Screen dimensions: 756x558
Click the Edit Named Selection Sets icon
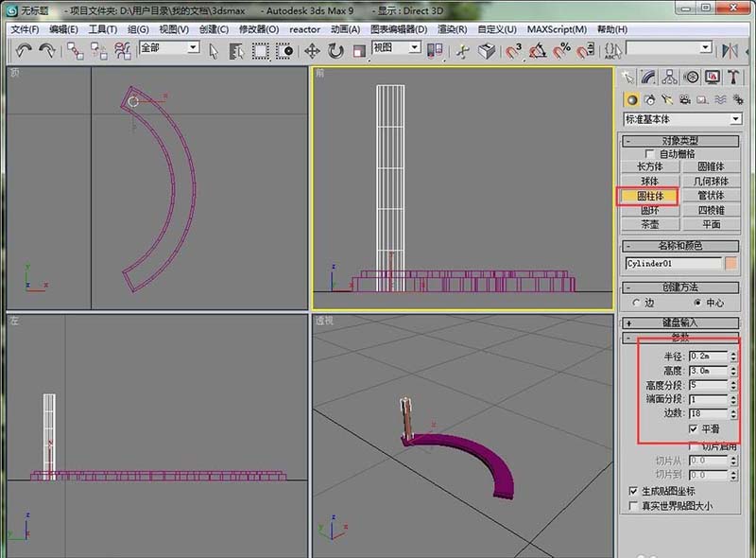pyautogui.click(x=612, y=51)
